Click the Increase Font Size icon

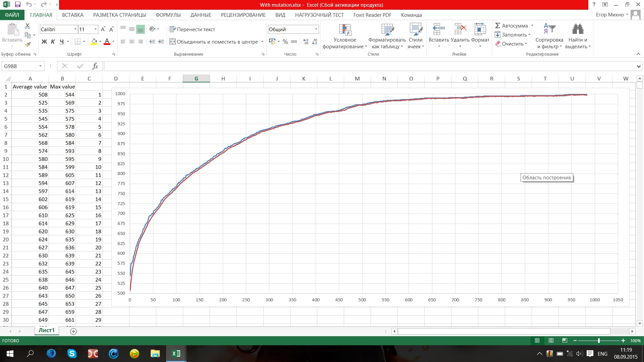pos(103,29)
